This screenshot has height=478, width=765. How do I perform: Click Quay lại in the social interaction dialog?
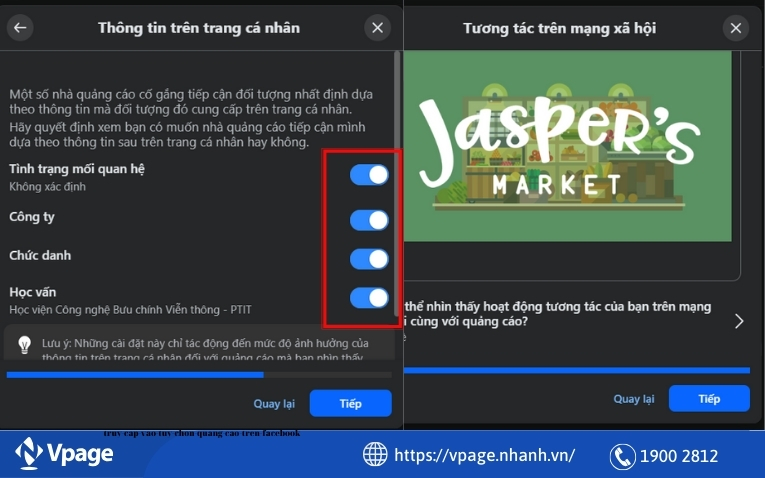634,399
